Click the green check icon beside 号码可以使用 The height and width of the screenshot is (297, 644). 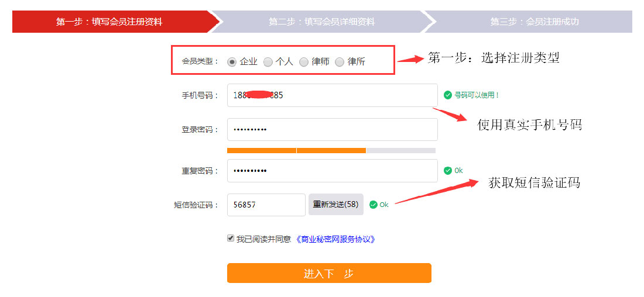coord(448,95)
